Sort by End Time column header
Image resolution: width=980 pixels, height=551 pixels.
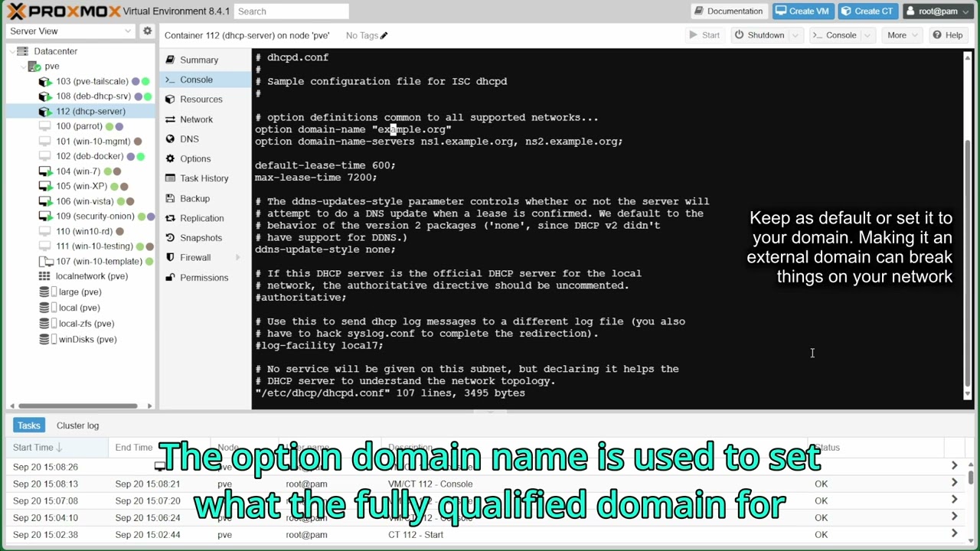tap(134, 448)
